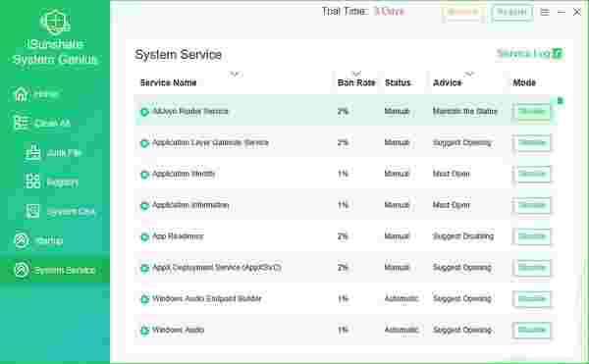Select 'Suggest Opening' advice for AppX Deployment Service
This screenshot has height=364, width=589.
tap(462, 268)
